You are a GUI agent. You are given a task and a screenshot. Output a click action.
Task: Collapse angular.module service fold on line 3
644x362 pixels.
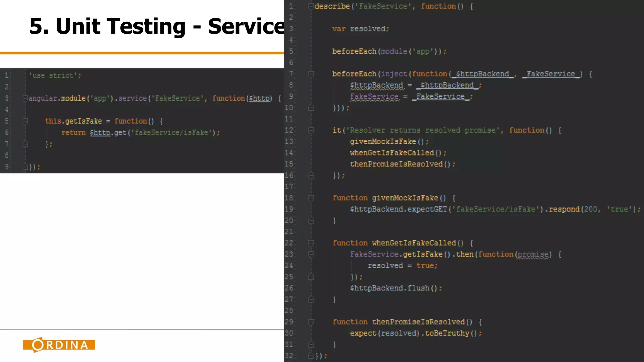[x=25, y=99]
